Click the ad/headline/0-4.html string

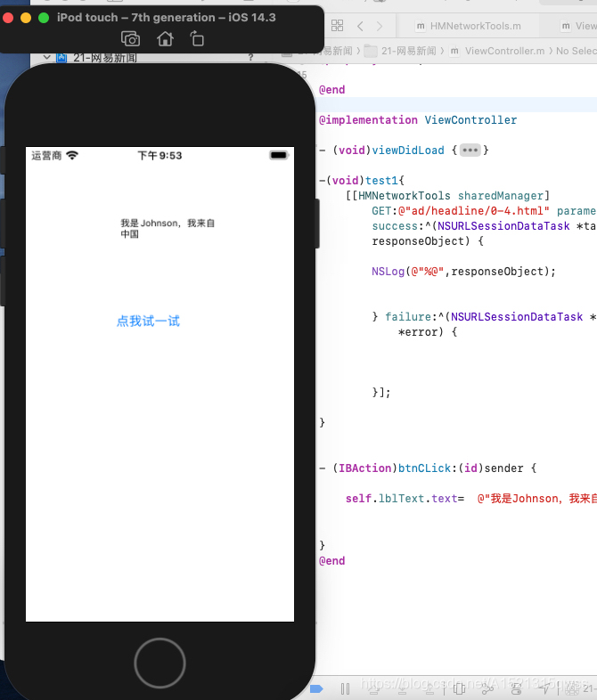(x=474, y=211)
